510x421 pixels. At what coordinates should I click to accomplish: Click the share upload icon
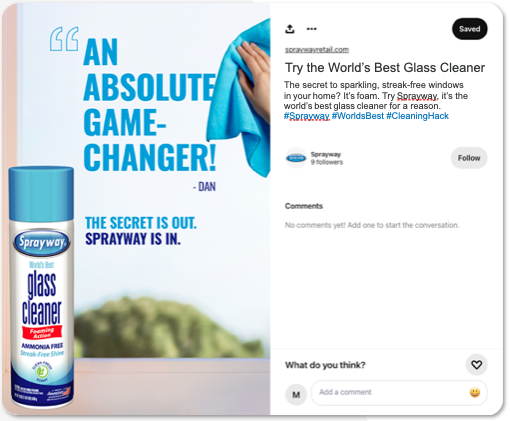point(290,29)
